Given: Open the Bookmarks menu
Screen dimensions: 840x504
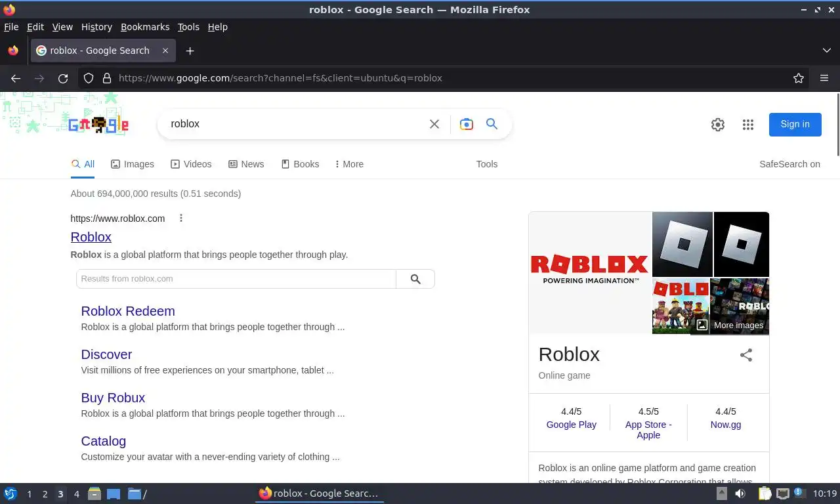Looking at the screenshot, I should pos(145,27).
